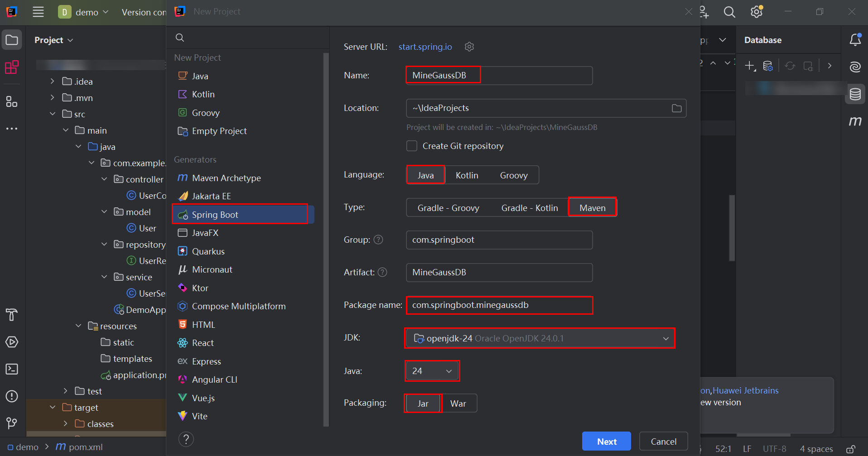This screenshot has width=868, height=456.
Task: Select Java as the language
Action: point(425,175)
